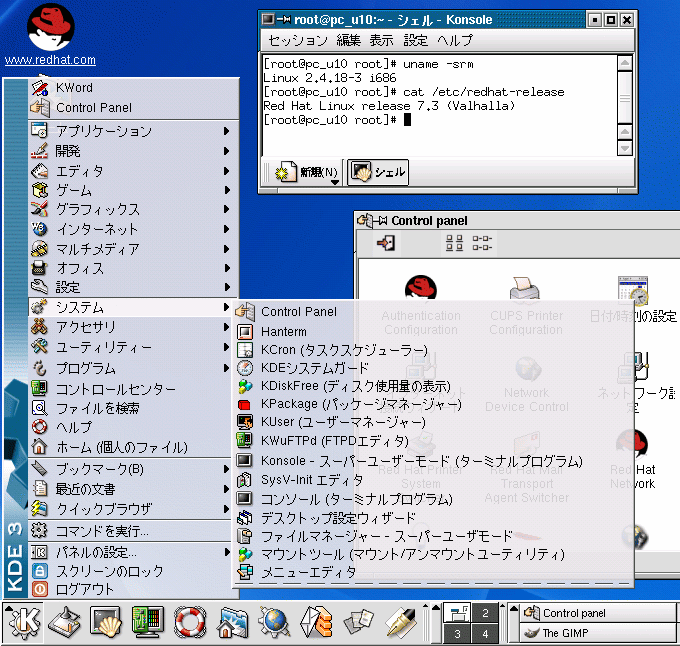Select ファイルを検索 in K menu
Image resolution: width=680 pixels, height=646 pixels.
click(130, 408)
